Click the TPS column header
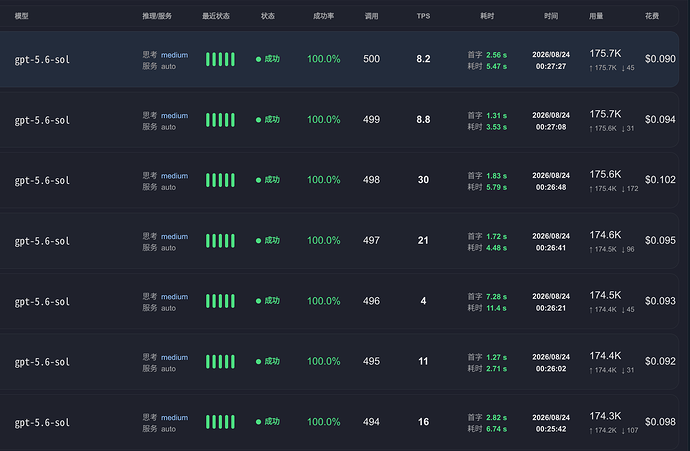This screenshot has width=690, height=451. coord(423,16)
